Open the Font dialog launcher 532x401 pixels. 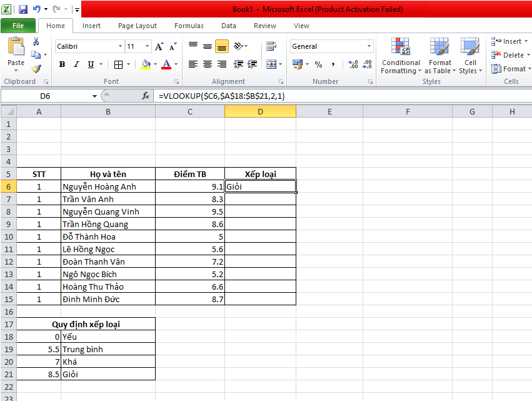(x=176, y=82)
